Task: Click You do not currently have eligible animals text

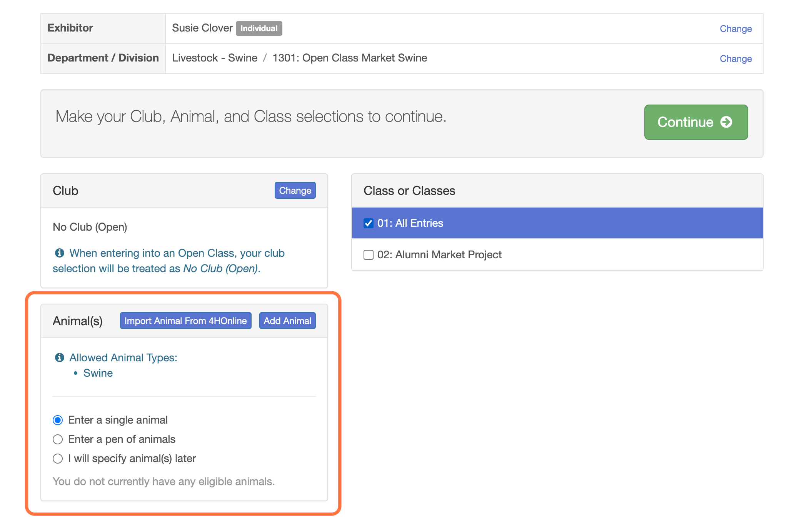Action: (x=164, y=482)
